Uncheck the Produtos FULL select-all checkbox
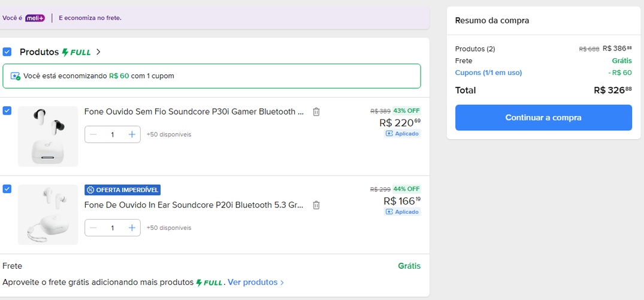 [7, 52]
